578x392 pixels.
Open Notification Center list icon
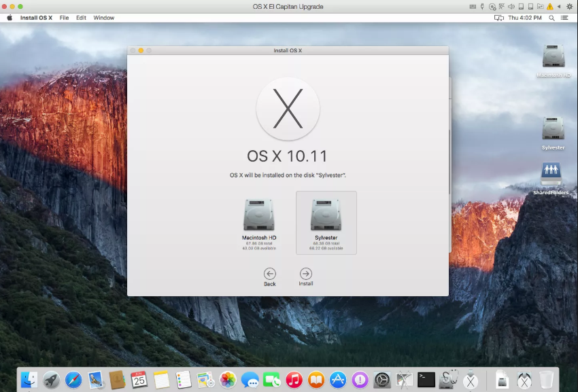click(x=564, y=18)
